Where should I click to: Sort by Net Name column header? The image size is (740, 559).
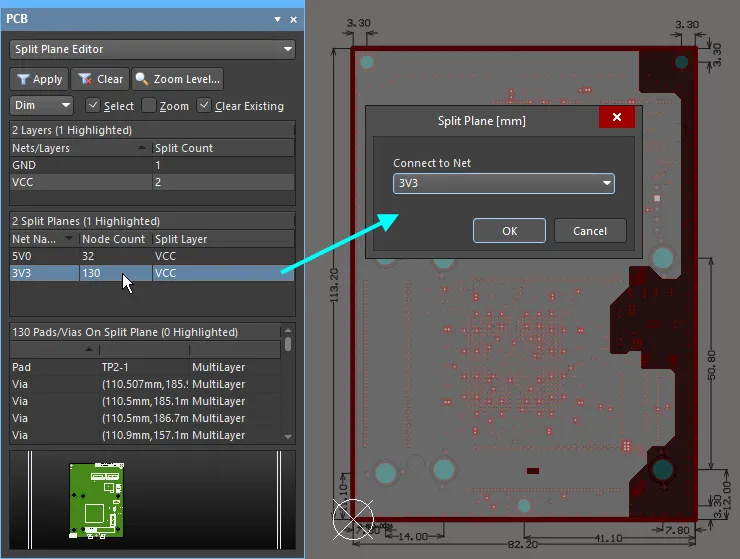click(x=44, y=239)
